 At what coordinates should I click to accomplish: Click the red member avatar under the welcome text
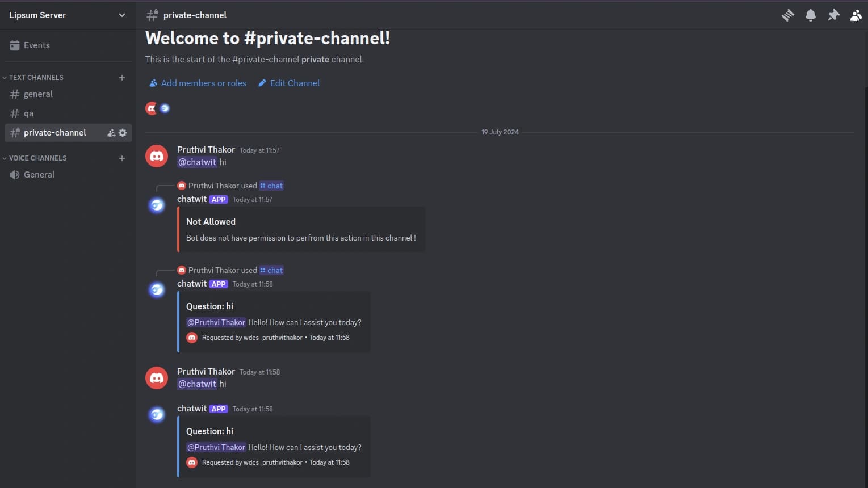click(152, 108)
